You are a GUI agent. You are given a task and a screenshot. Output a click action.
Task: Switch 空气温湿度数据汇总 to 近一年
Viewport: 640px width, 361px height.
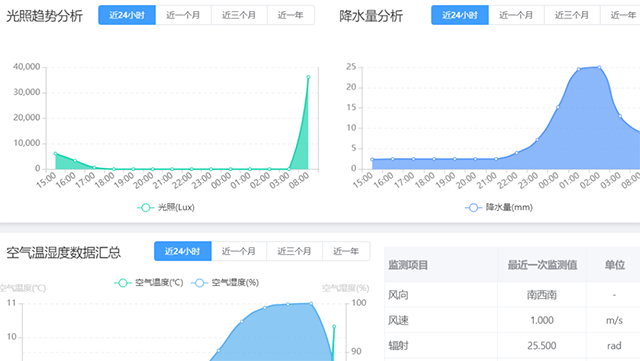point(346,251)
